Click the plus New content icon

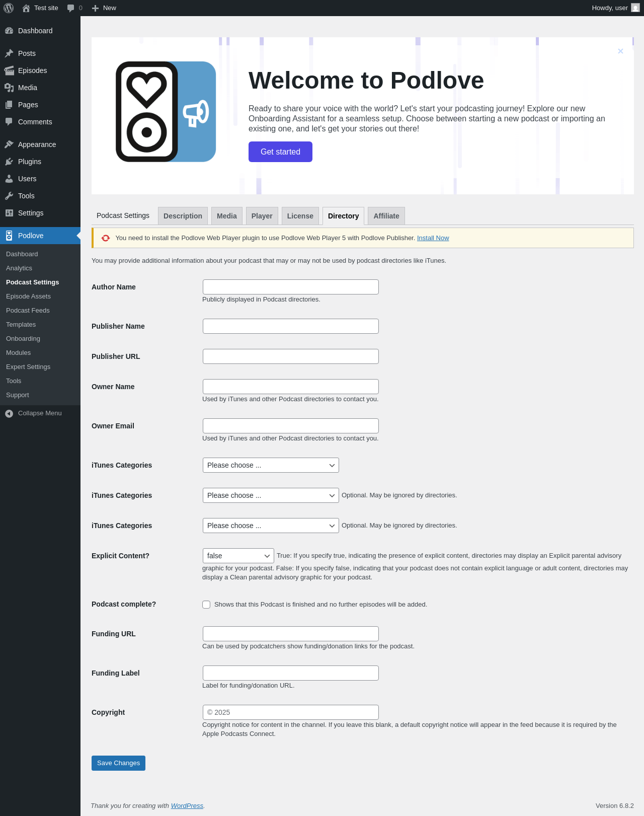click(95, 8)
